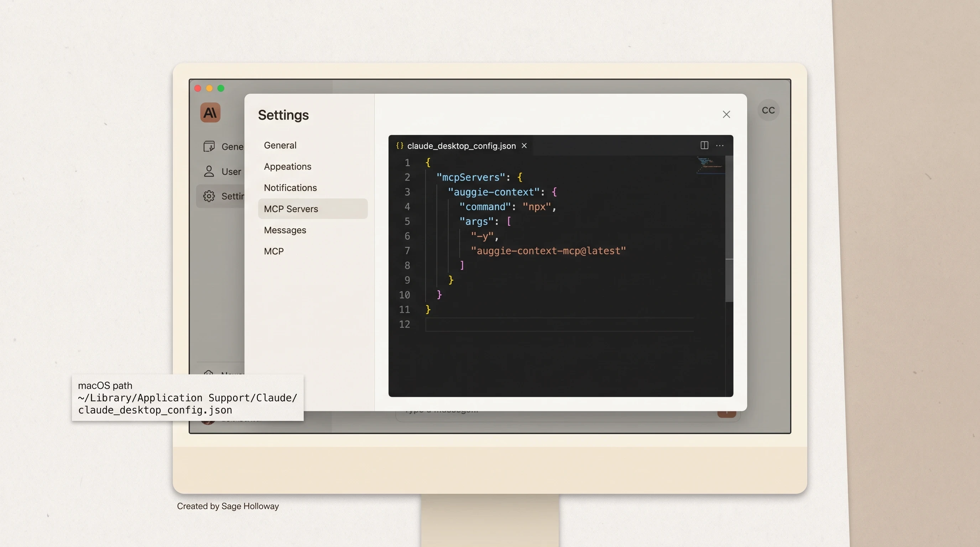Image resolution: width=980 pixels, height=547 pixels.
Task: Click the "auggie-context" key text
Action: pyautogui.click(x=494, y=192)
